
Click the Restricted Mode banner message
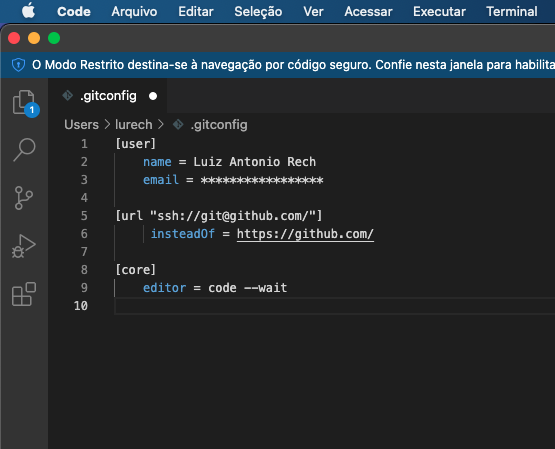pyautogui.click(x=293, y=65)
